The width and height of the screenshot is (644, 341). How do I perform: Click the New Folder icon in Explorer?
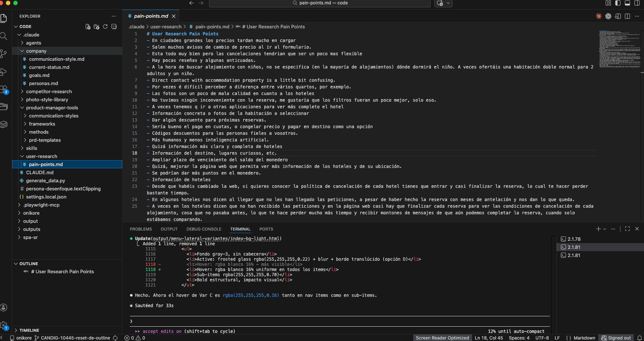coord(96,27)
